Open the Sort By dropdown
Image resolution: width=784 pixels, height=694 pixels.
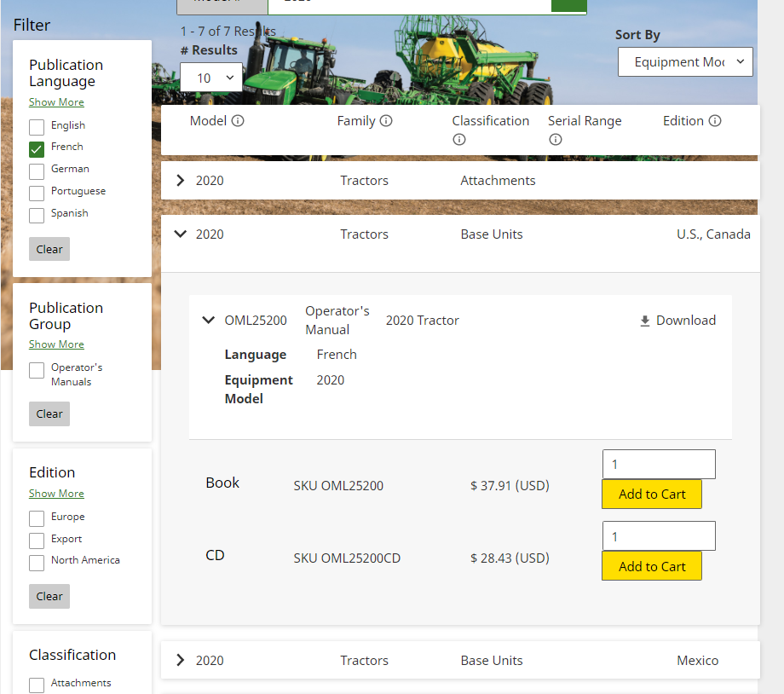[x=685, y=62]
